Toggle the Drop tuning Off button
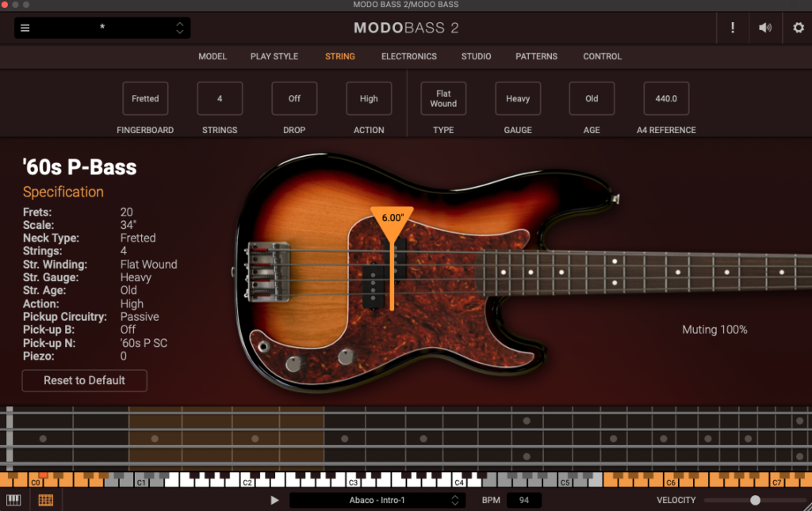The image size is (812, 511). pyautogui.click(x=294, y=99)
